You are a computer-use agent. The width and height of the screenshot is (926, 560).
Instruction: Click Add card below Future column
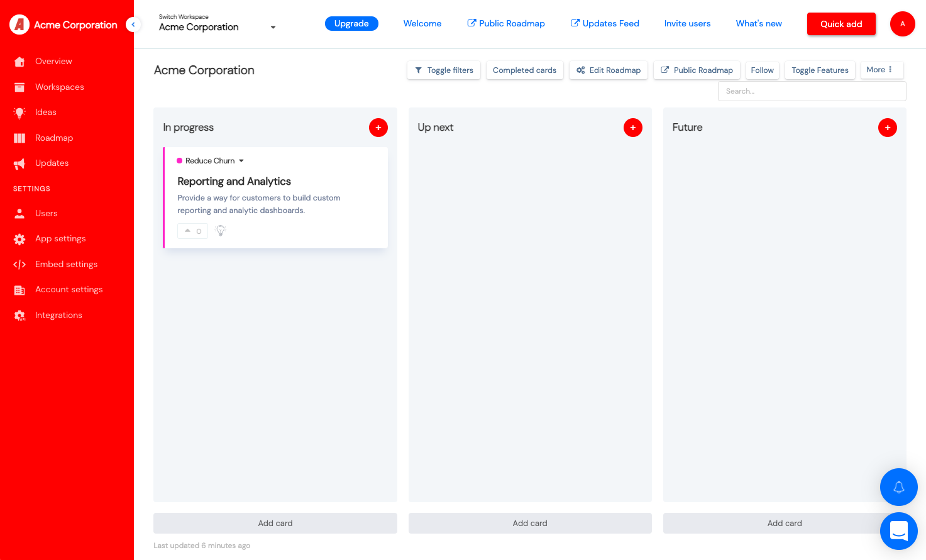pyautogui.click(x=785, y=523)
